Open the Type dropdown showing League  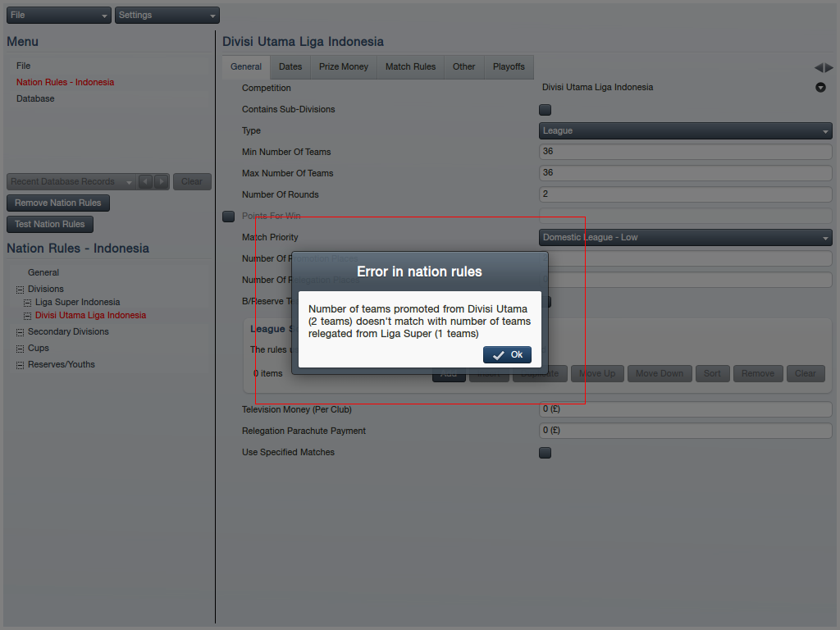click(685, 130)
